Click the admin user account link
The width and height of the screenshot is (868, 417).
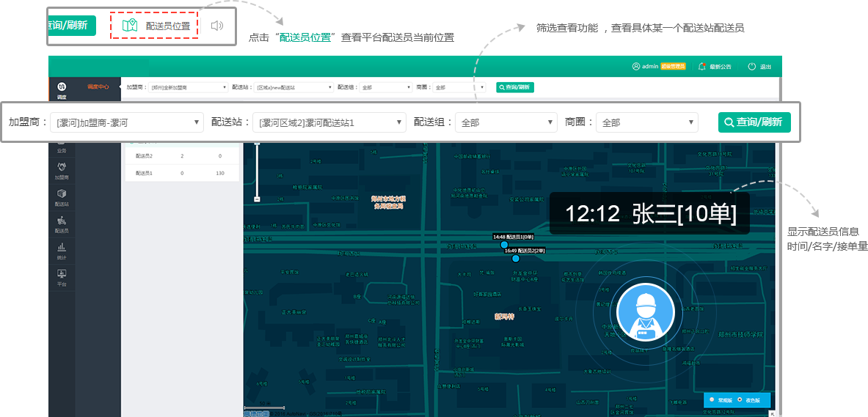(649, 67)
